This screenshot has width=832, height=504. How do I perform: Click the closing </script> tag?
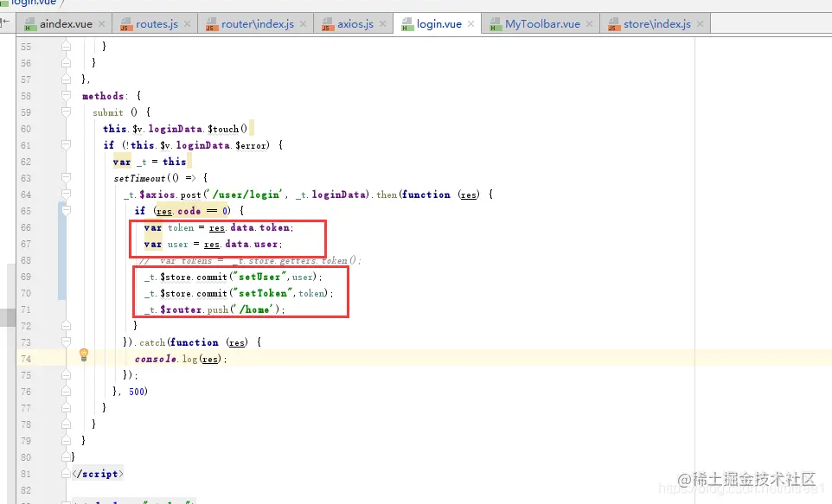click(98, 474)
